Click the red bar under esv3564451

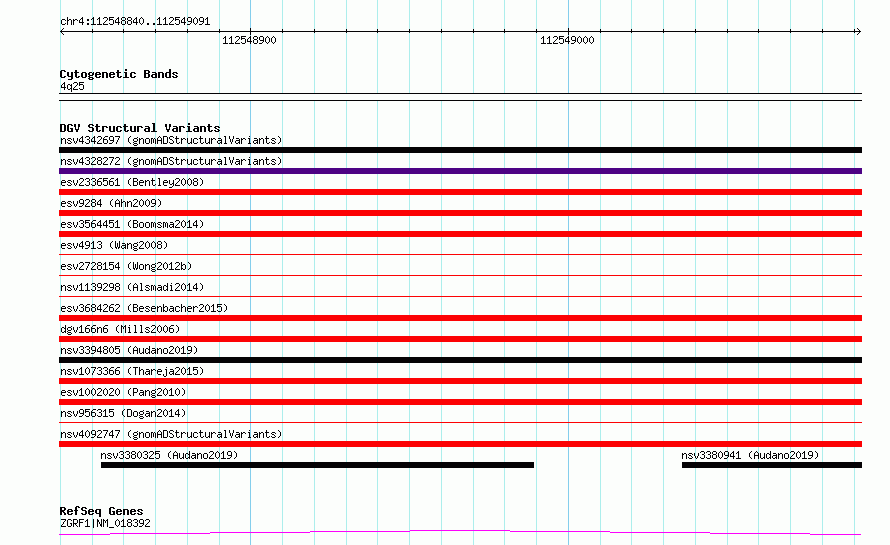[x=460, y=234]
